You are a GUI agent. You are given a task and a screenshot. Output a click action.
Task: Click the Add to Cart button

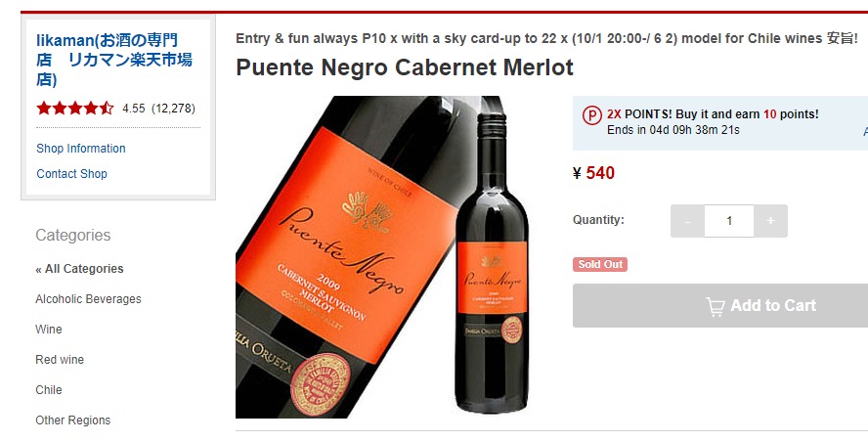[720, 306]
